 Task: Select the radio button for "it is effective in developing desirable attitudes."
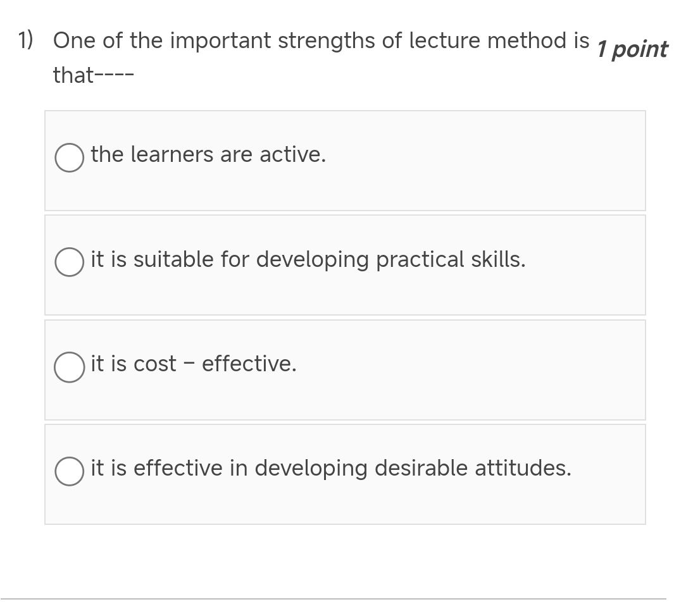[69, 471]
